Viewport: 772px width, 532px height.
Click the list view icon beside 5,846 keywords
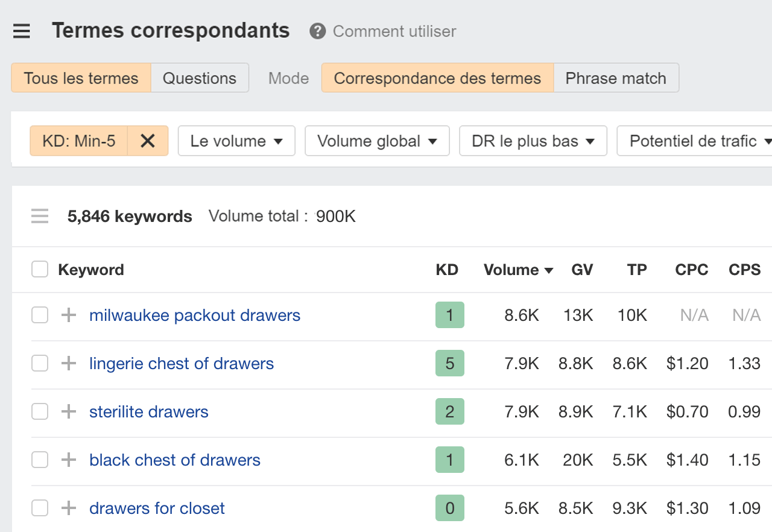tap(39, 216)
